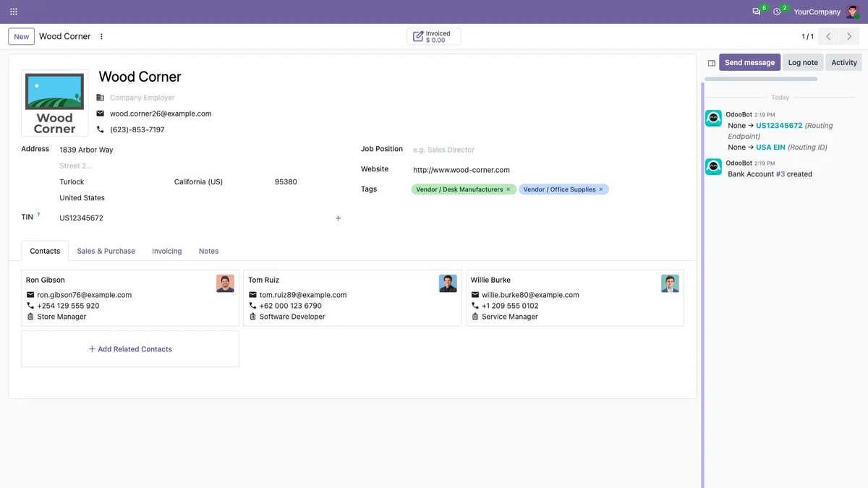Click phone number +254 129 555 920
The height and width of the screenshot is (488, 868).
tap(68, 306)
